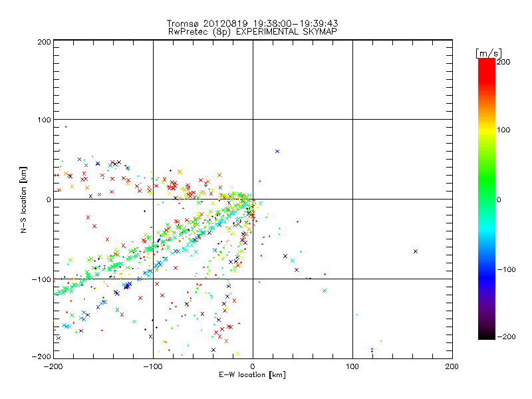Click the x-axis tick label "0"
532x399 pixels.
point(253,366)
